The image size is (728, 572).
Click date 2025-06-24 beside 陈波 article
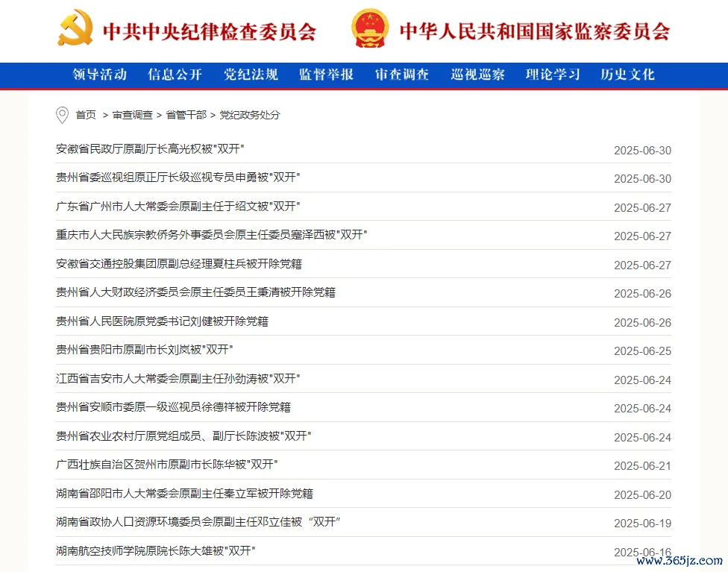[642, 437]
